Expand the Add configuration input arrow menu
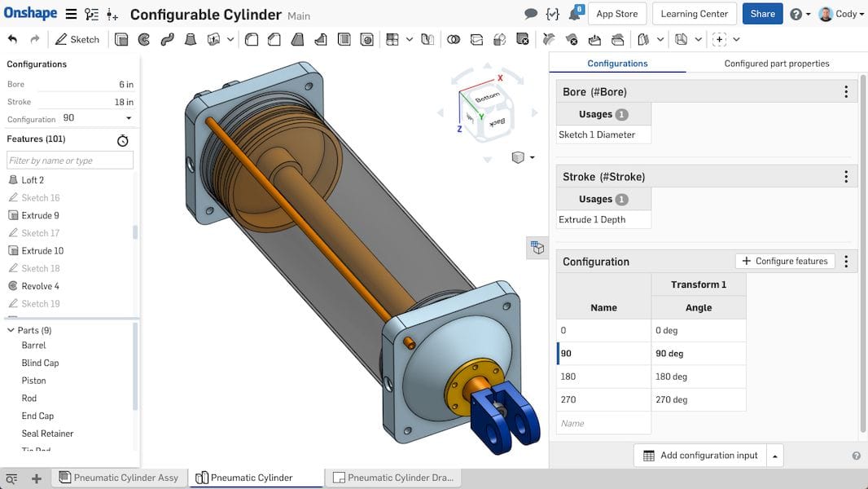 [x=775, y=456]
